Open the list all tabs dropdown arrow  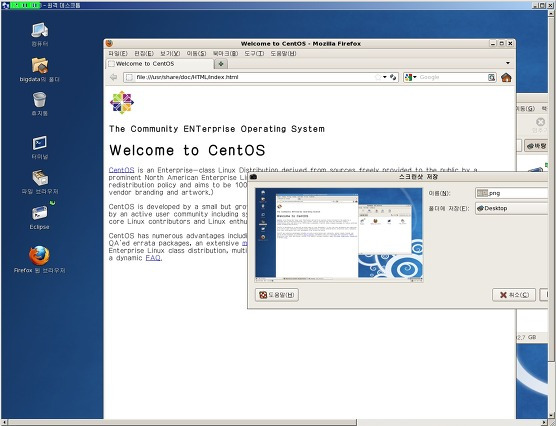click(x=508, y=63)
